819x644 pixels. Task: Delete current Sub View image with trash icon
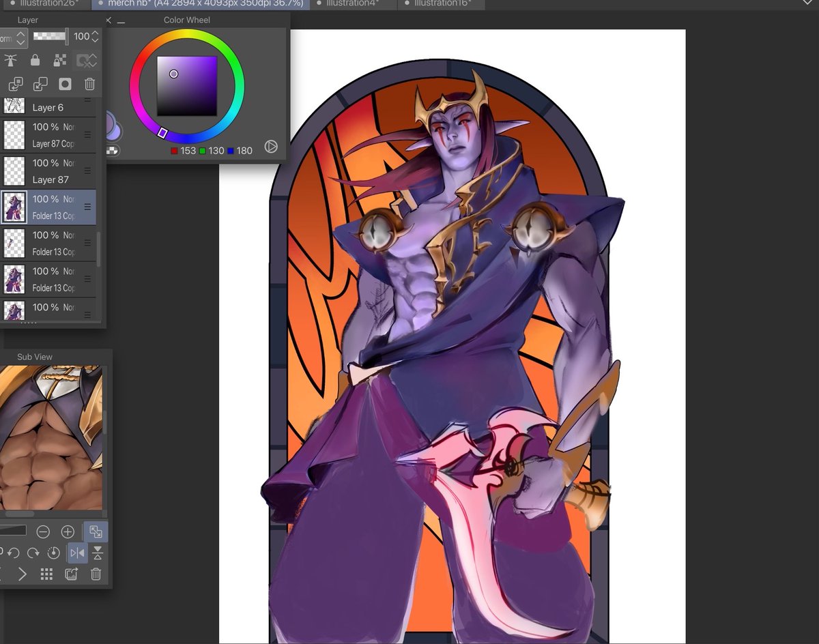tap(96, 574)
